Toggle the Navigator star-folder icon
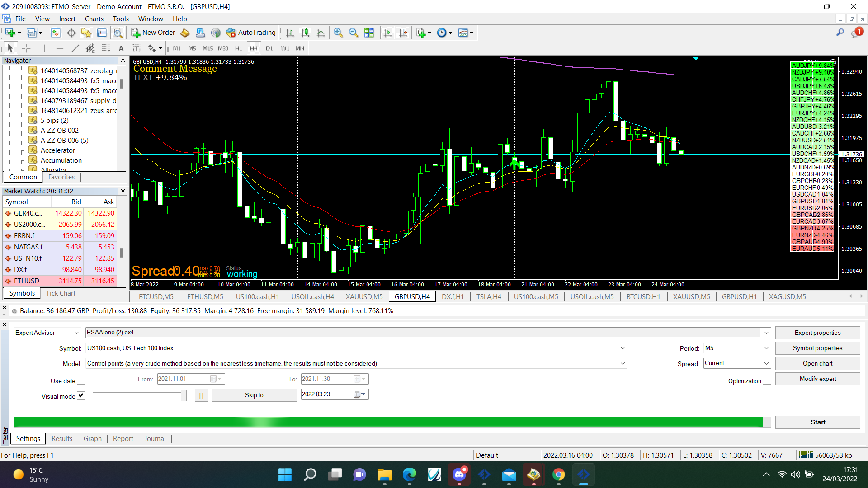 (86, 33)
